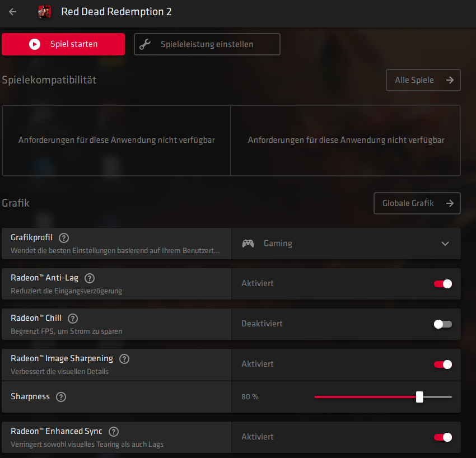
Task: Expand the Grafikprofil dropdown chevron
Action: [445, 244]
